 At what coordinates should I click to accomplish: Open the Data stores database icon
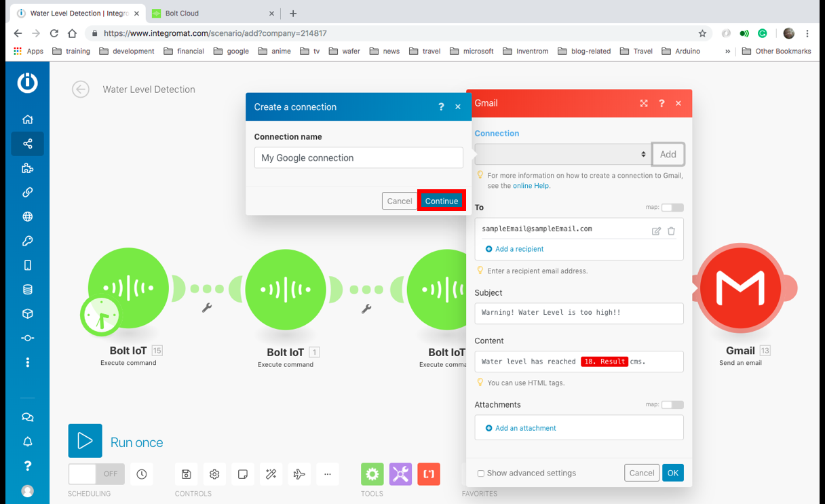coord(28,290)
